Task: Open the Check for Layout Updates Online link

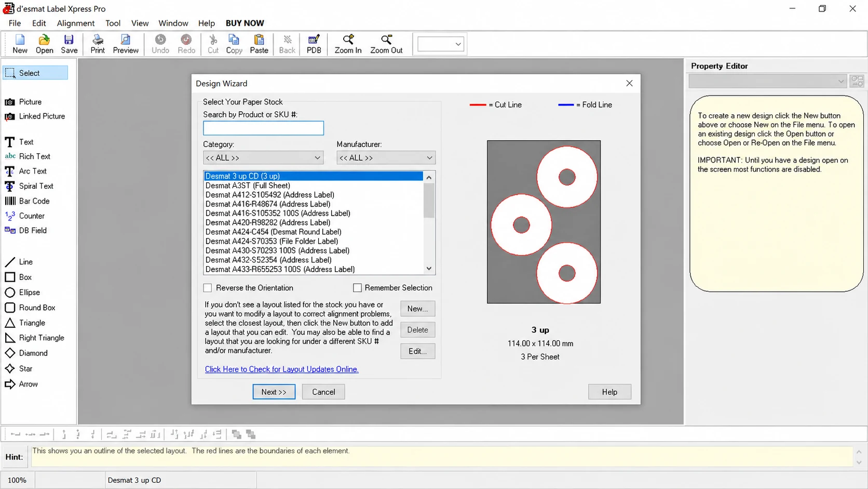Action: point(281,369)
